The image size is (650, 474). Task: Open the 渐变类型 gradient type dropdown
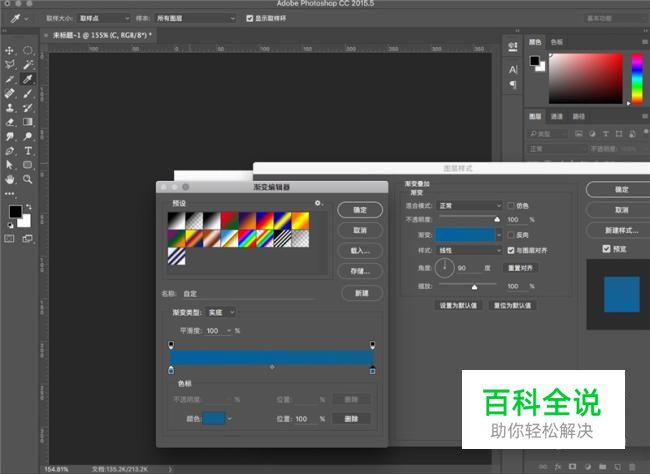click(221, 312)
